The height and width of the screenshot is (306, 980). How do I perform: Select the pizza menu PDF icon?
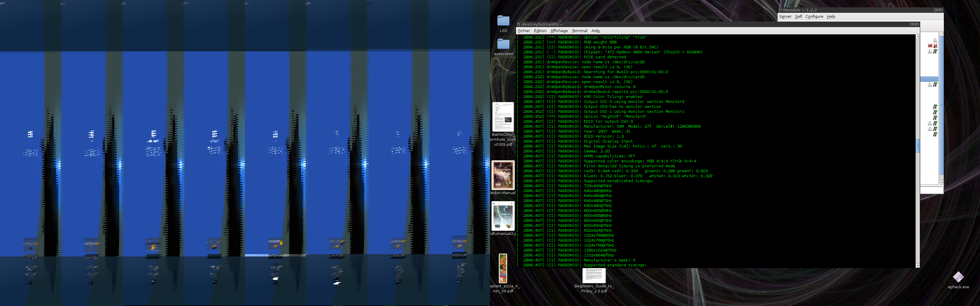503,268
